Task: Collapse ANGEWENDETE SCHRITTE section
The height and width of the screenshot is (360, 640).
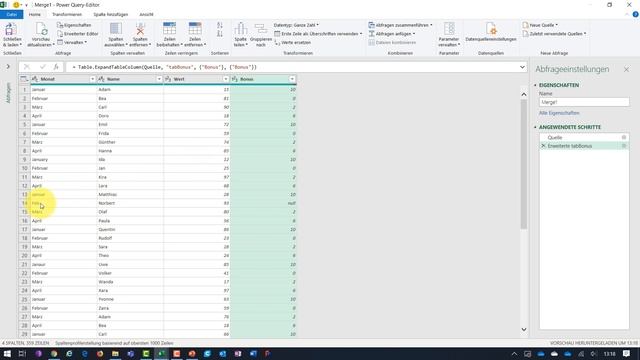Action: 536,127
